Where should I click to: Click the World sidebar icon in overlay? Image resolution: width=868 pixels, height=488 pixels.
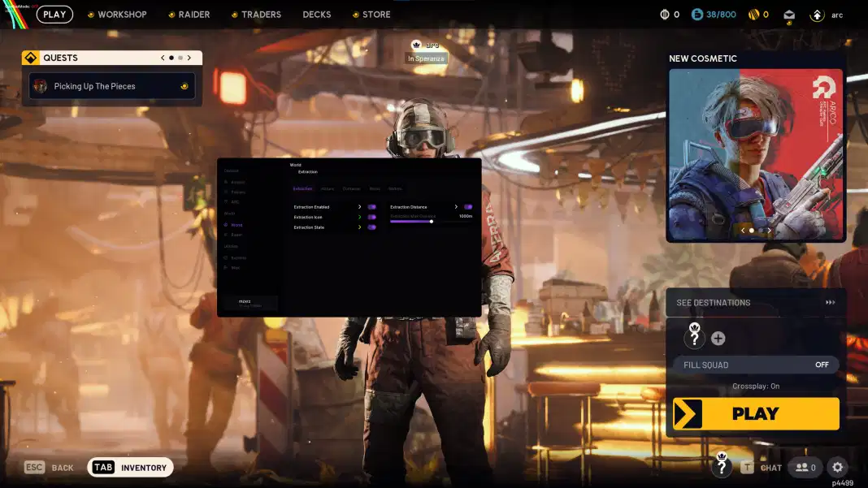[226, 225]
